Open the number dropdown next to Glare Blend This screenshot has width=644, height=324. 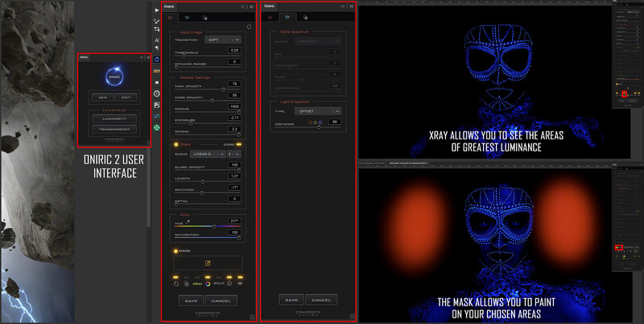[x=234, y=154]
